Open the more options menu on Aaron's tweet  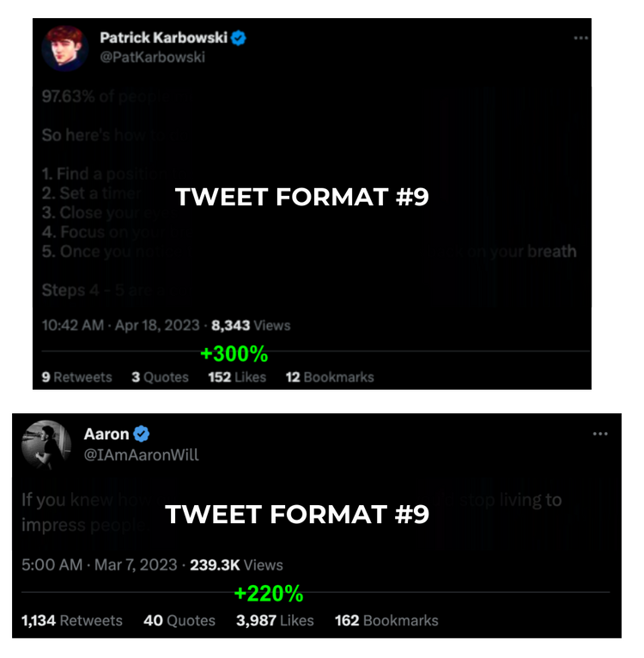pos(600,434)
